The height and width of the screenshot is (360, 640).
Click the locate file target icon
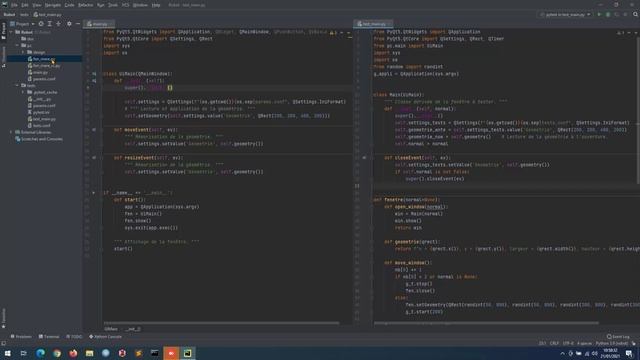(41, 24)
